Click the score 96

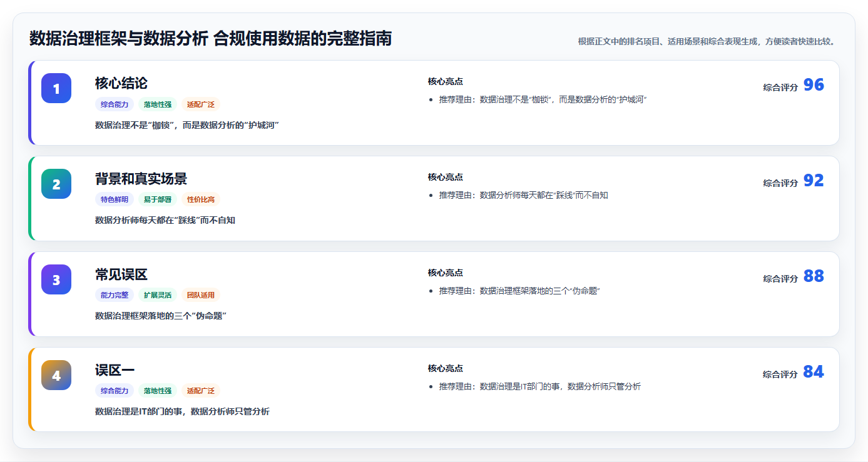coord(814,85)
